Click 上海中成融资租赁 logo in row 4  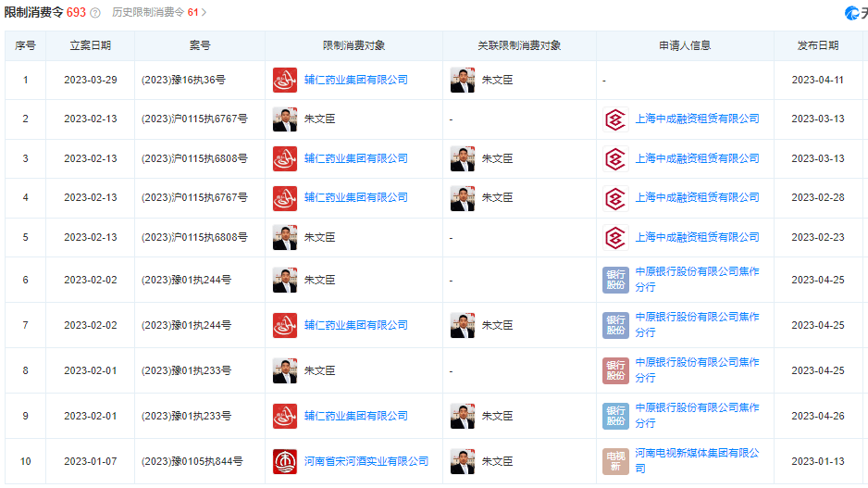[615, 198]
